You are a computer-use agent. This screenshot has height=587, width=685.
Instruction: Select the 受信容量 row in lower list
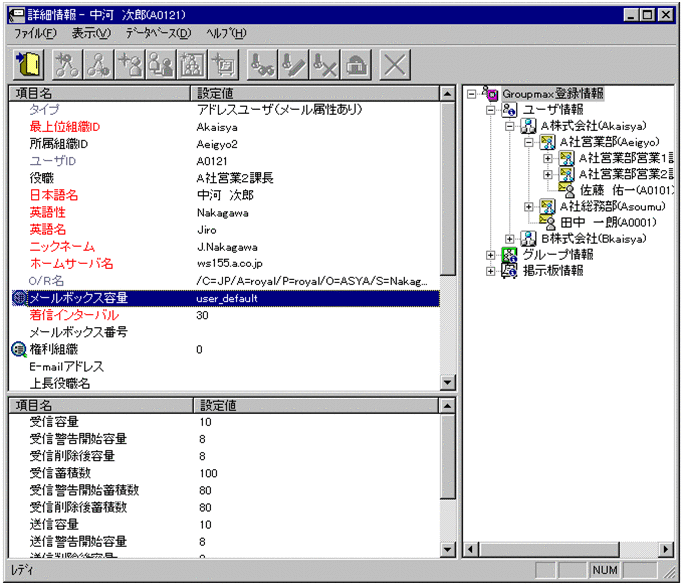pyautogui.click(x=225, y=422)
